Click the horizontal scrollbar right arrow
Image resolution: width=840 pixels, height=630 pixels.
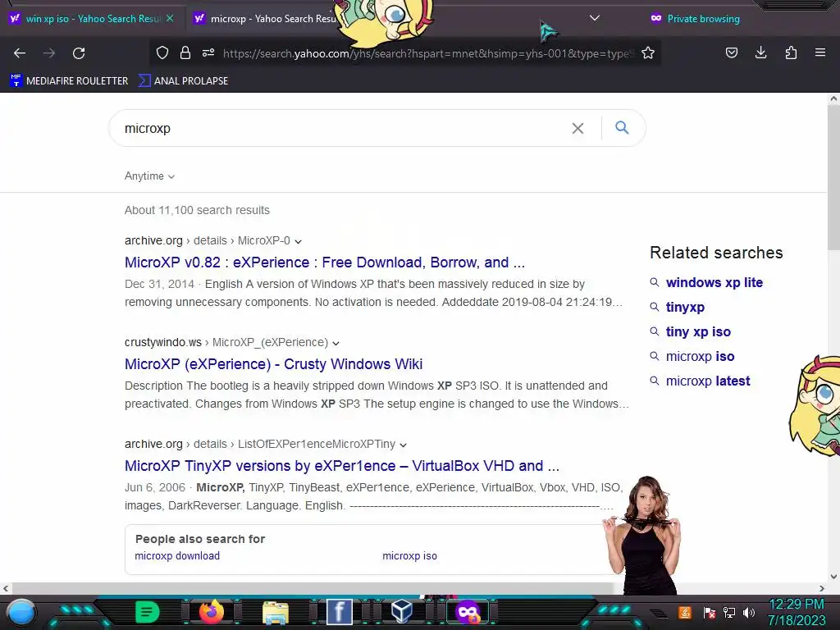click(822, 588)
